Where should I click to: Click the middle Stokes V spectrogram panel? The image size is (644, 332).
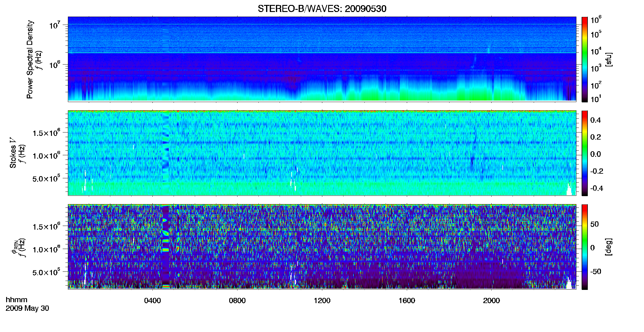point(322,153)
